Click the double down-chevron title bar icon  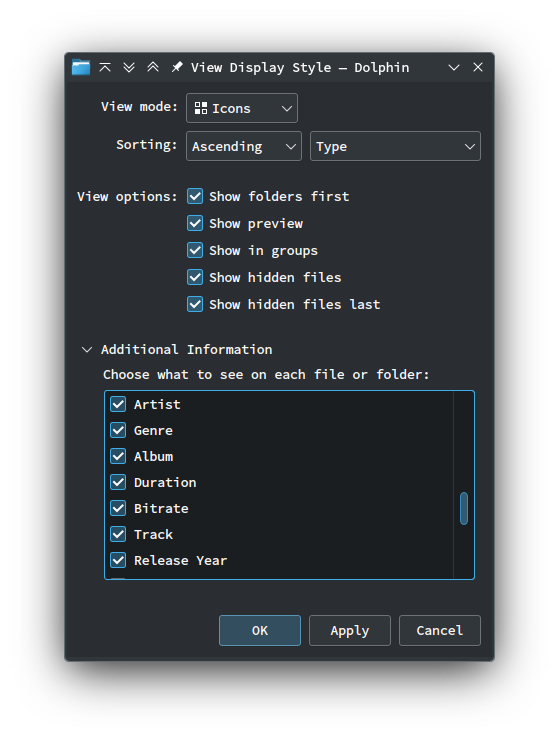coord(129,67)
